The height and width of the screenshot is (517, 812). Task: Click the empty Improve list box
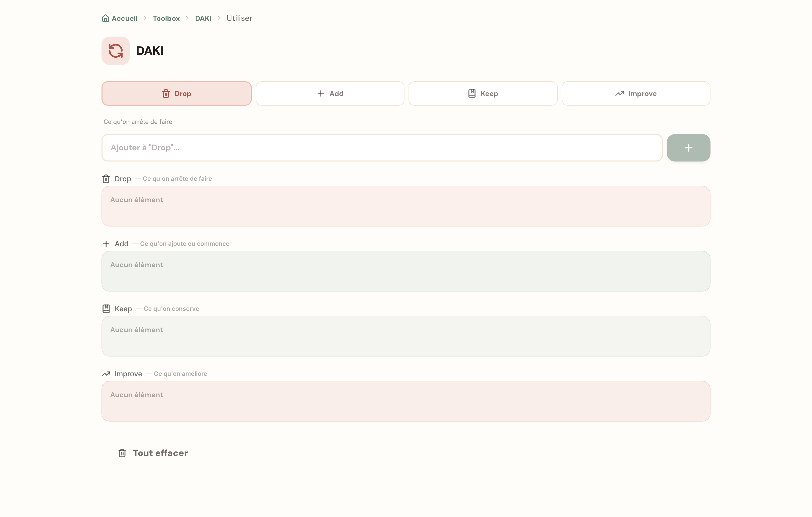pos(406,401)
